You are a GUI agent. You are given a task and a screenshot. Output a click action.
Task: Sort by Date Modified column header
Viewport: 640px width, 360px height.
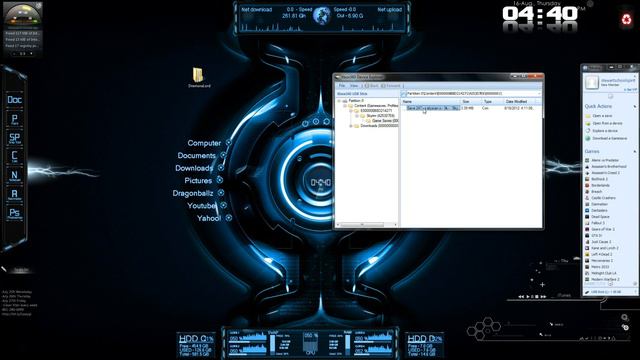(519, 101)
